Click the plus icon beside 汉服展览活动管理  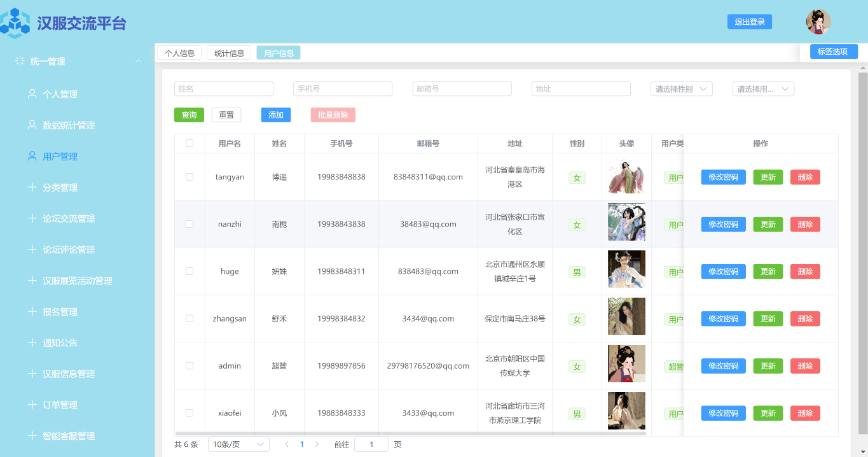tap(32, 280)
